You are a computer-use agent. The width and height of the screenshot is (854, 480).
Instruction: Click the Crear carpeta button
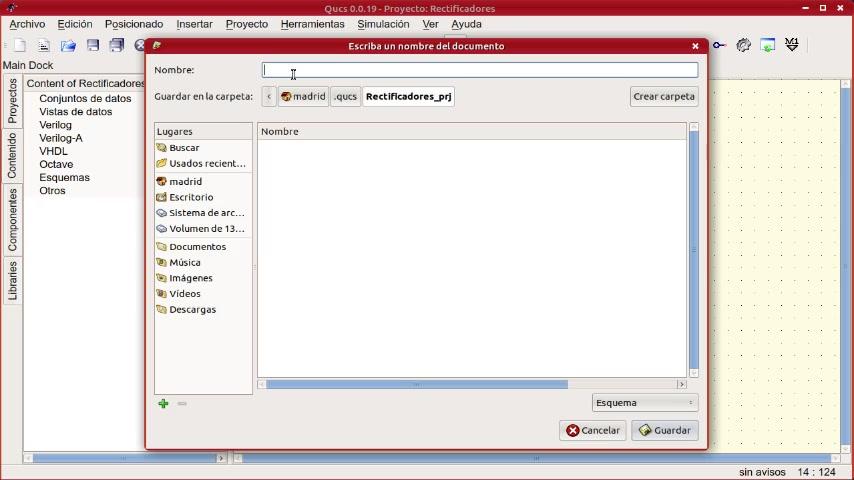(664, 96)
